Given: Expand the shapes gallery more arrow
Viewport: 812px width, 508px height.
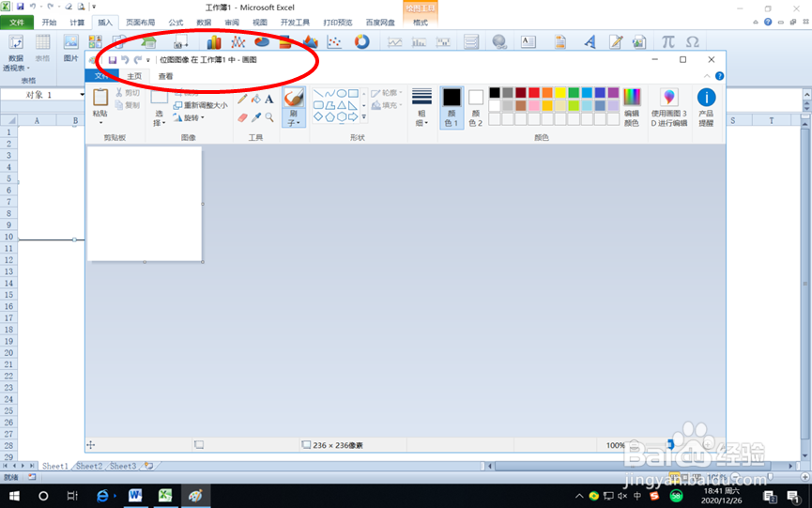Looking at the screenshot, I should [x=364, y=117].
